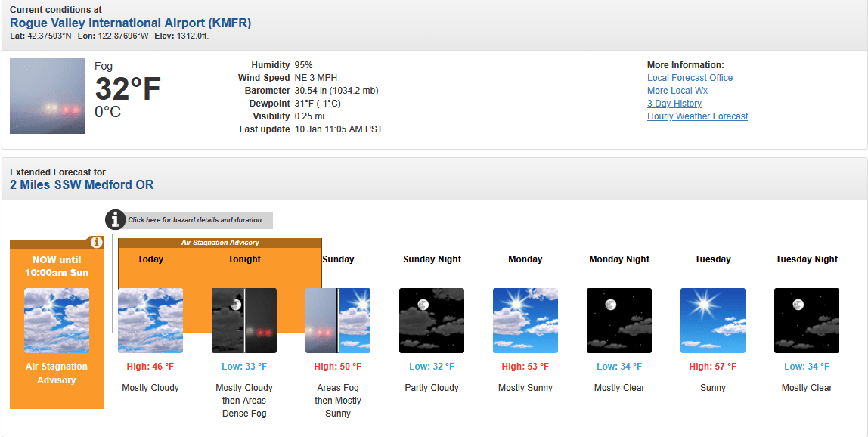Click the Wind Speed NE 3 MPH value
The image size is (868, 437).
pyautogui.click(x=315, y=78)
